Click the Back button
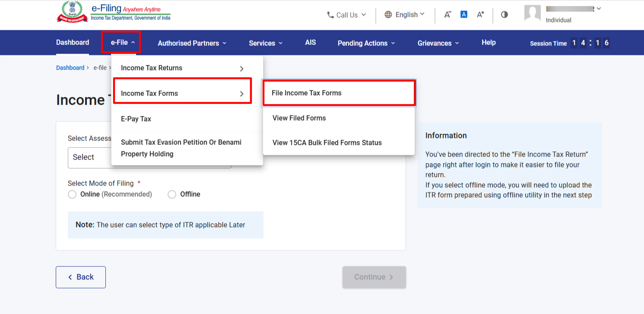 [81, 277]
